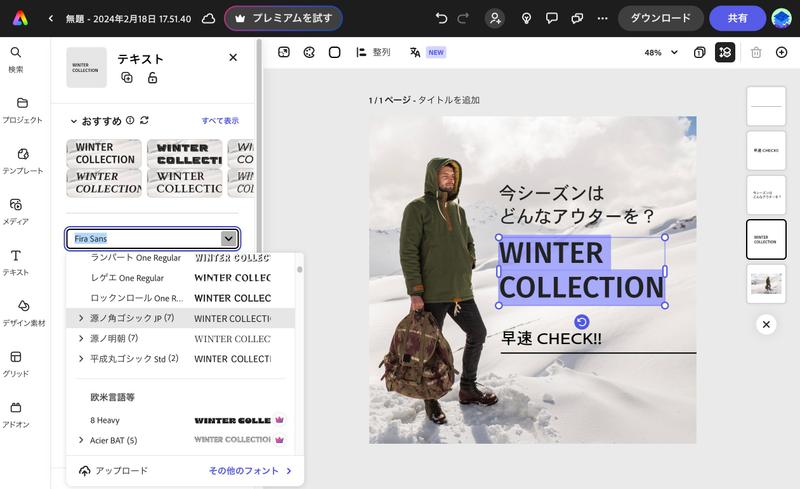
Task: Click the lightbulb tips icon
Action: click(525, 18)
